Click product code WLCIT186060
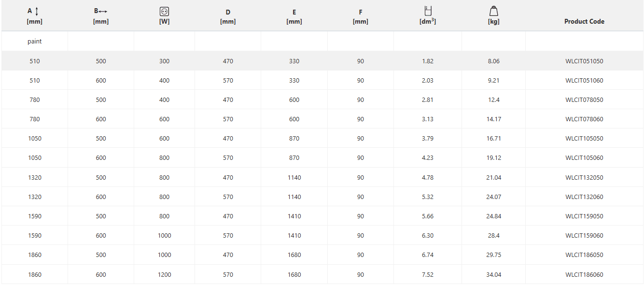Screen dimensions: 644x285 (584, 275)
